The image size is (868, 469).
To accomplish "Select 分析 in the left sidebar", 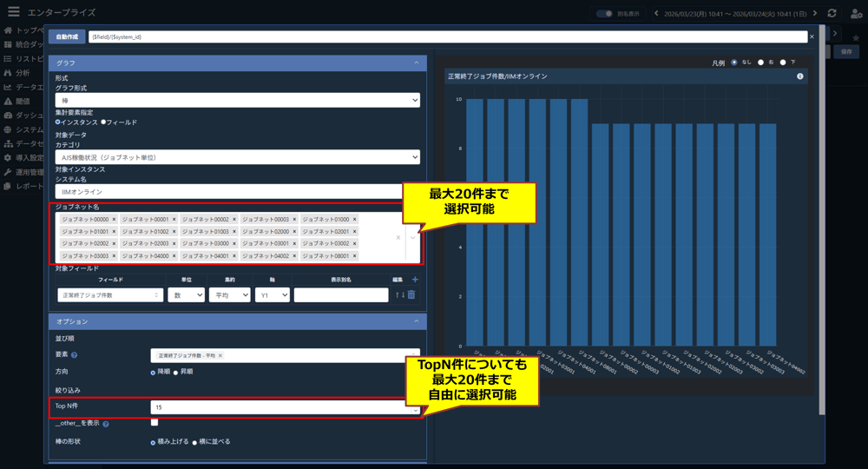I will point(21,73).
